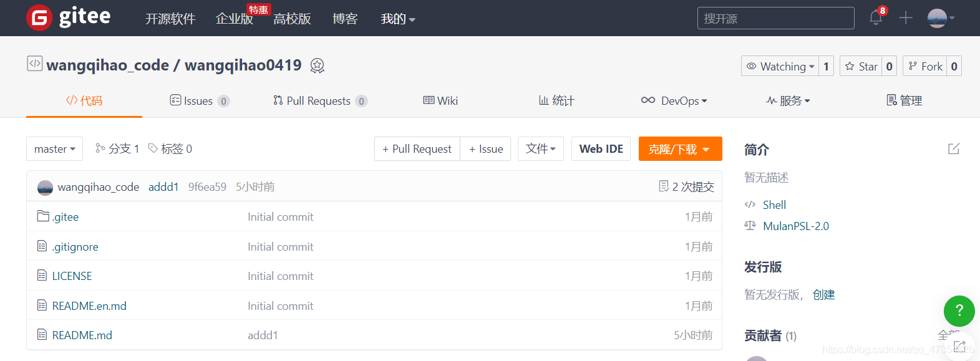The image size is (980, 361).
Task: Click the plus create-new icon in header
Action: (906, 18)
